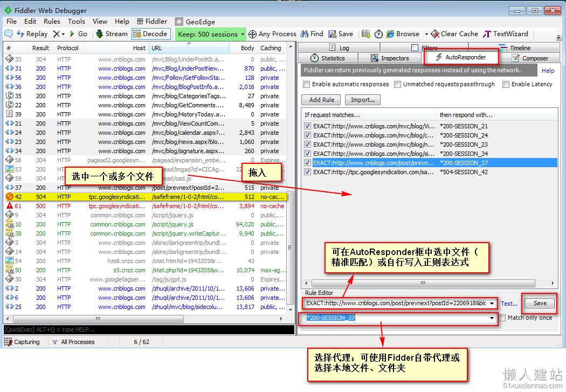Click the toolbar overflow arrow
The width and height of the screenshot is (566, 392).
559,37
